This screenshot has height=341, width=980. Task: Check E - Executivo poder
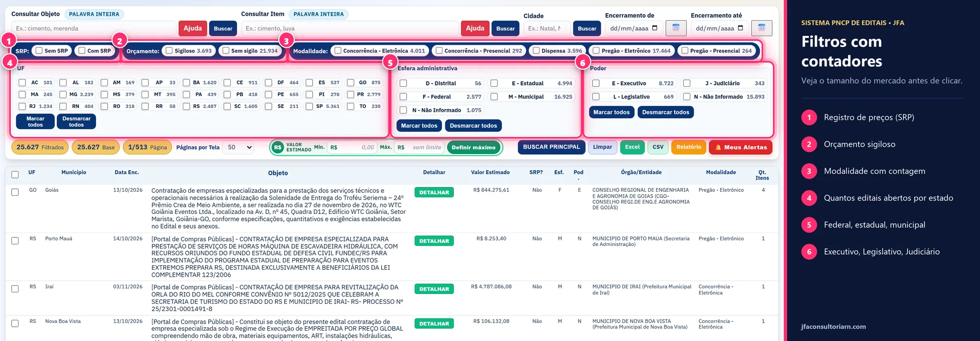596,83
